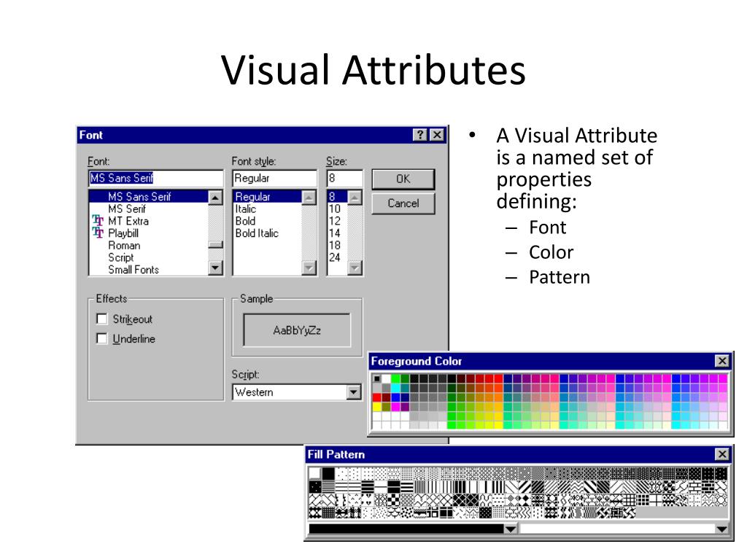Select size 8 in the size list
747x560 pixels.
click(x=337, y=196)
